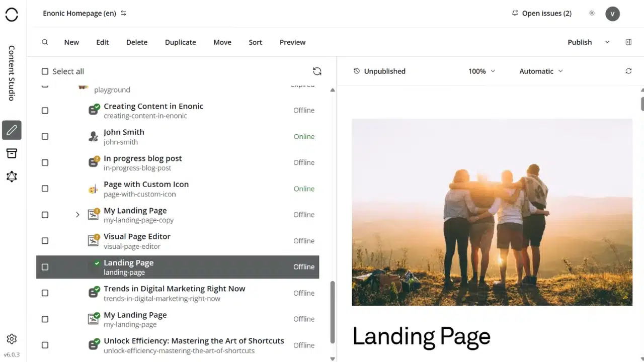Image resolution: width=644 pixels, height=362 pixels.
Task: Refresh the content tree list
Action: [317, 71]
